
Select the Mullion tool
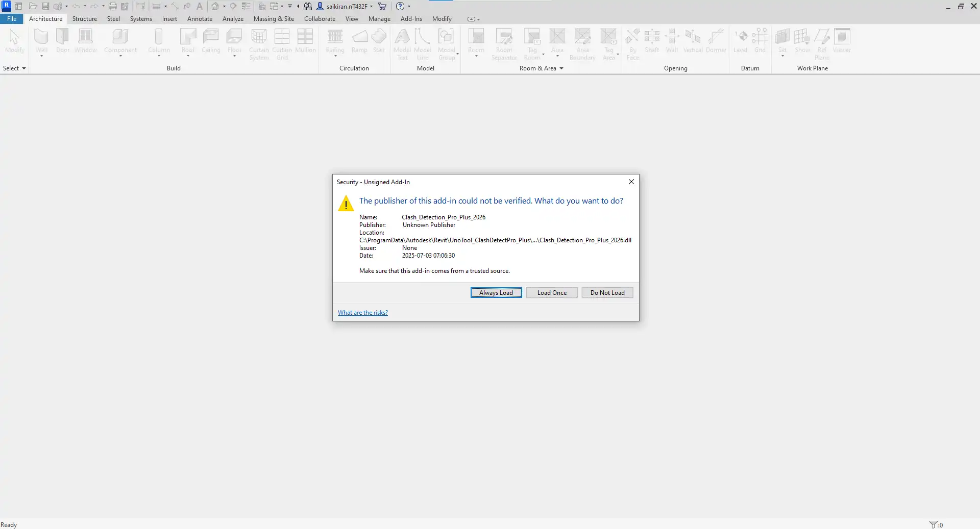(305, 41)
